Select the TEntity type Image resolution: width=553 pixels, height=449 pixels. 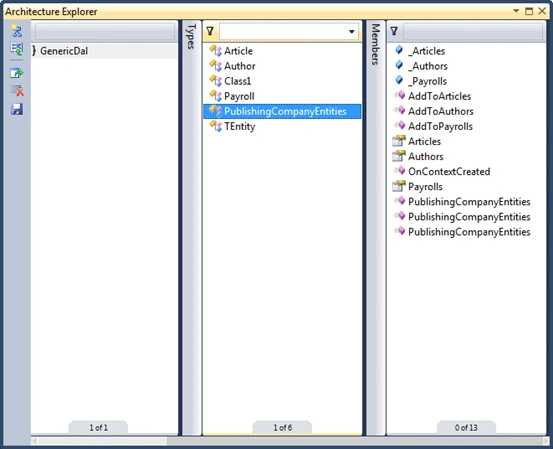click(x=239, y=126)
